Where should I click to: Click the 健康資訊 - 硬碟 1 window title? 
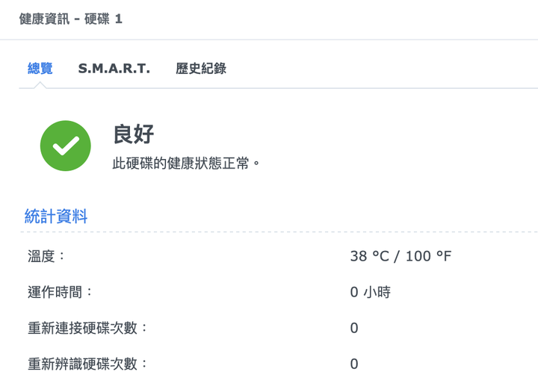point(71,19)
